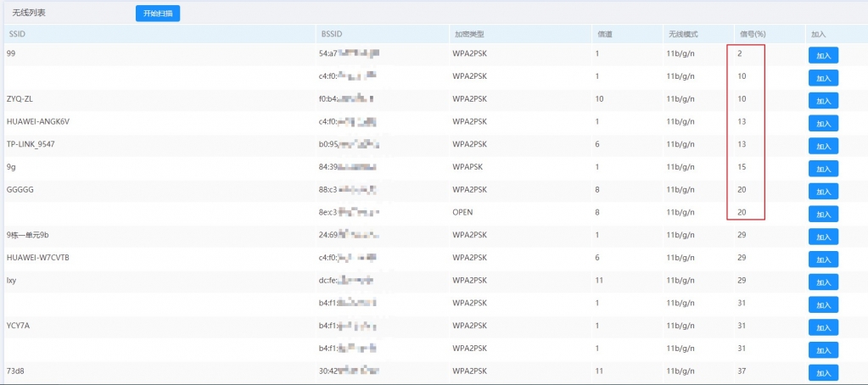This screenshot has height=385, width=868.
Task: Click 加入 for the OPEN encryption network
Action: (822, 214)
